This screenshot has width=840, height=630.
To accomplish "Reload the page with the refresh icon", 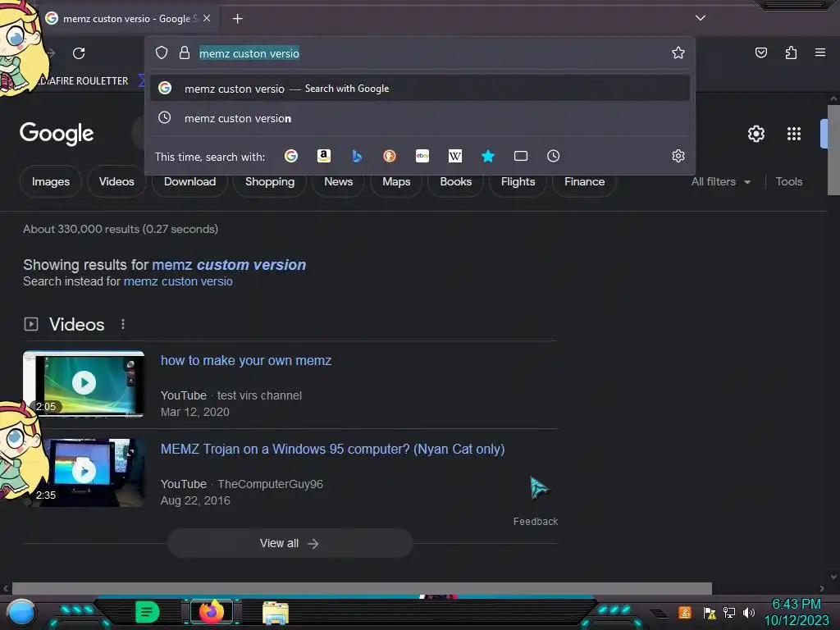I will 79,53.
